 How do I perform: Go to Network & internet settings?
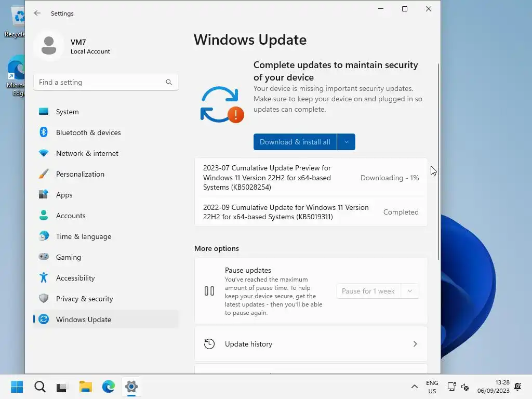coord(106,153)
